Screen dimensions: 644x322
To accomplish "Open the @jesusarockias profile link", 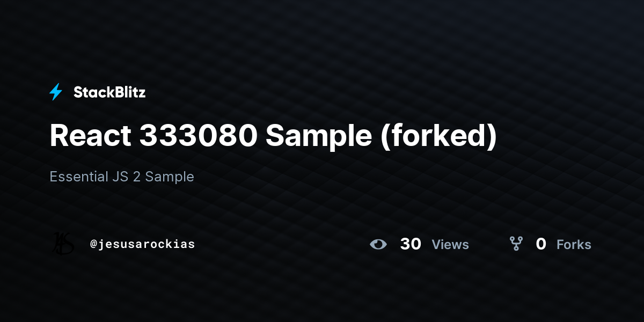I will (x=143, y=244).
